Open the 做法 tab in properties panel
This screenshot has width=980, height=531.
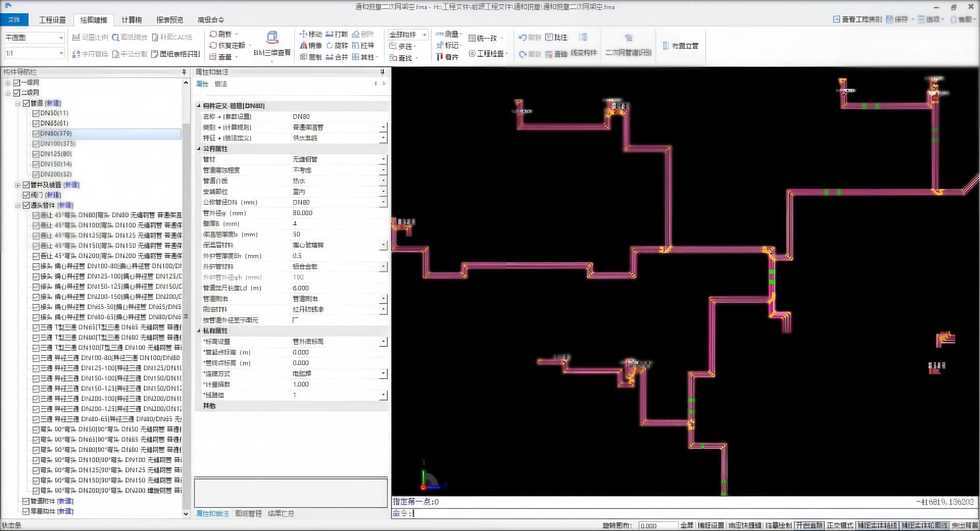[220, 84]
